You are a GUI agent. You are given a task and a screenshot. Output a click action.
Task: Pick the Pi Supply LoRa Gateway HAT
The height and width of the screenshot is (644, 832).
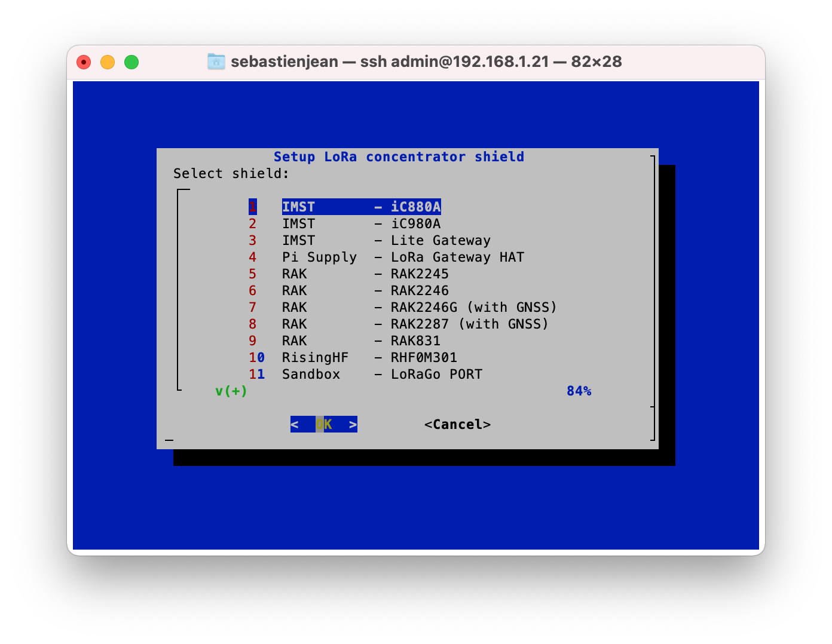click(x=387, y=257)
